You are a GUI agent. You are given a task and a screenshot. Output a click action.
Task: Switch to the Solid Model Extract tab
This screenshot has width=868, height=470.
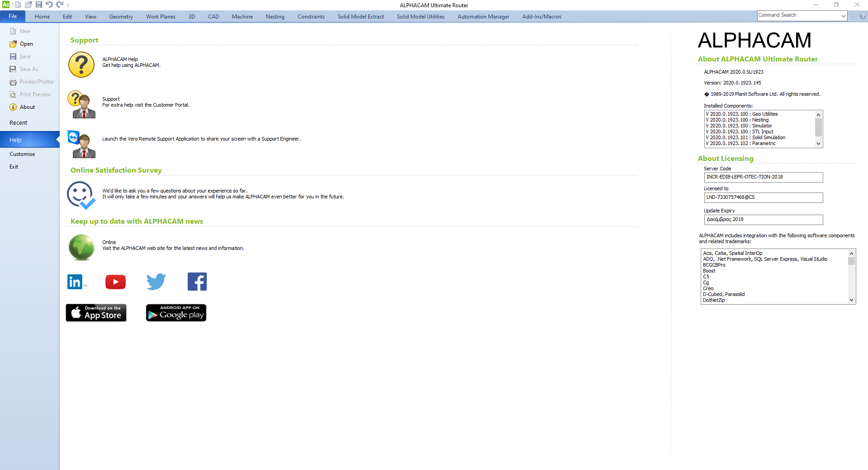(361, 17)
